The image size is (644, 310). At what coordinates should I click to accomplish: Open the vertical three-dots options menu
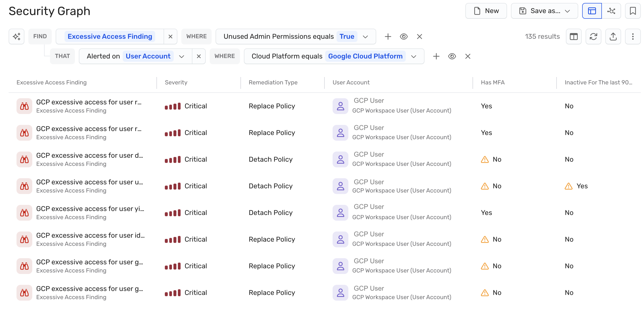[x=633, y=37]
